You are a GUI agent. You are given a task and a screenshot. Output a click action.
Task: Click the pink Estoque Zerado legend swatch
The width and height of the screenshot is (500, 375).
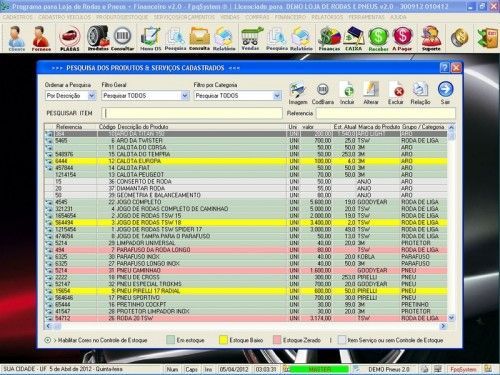click(x=277, y=340)
